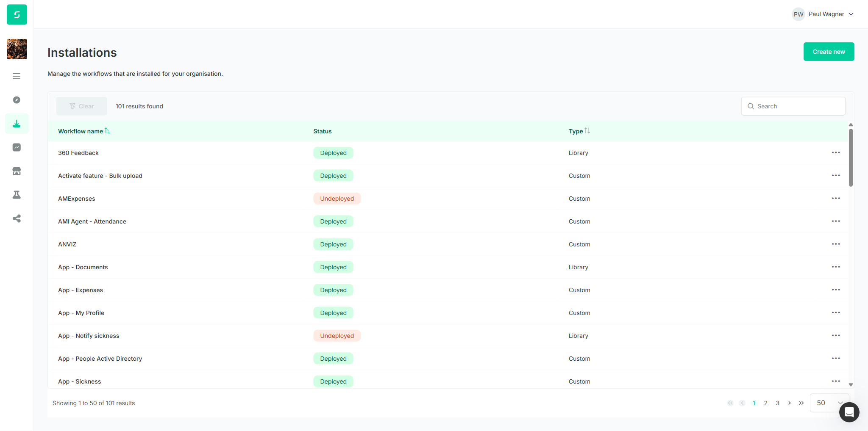The width and height of the screenshot is (868, 431).
Task: Click the search magnifier icon
Action: pos(751,106)
